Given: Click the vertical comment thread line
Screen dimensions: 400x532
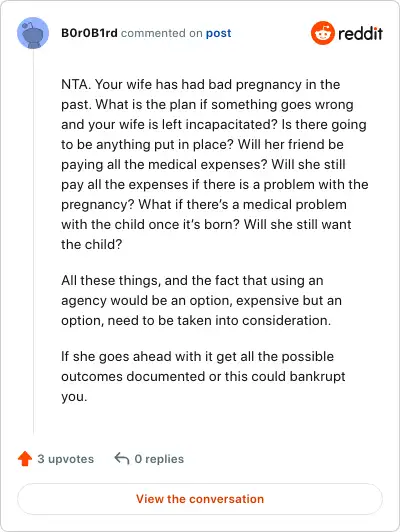Looking at the screenshot, I should pyautogui.click(x=33, y=241).
